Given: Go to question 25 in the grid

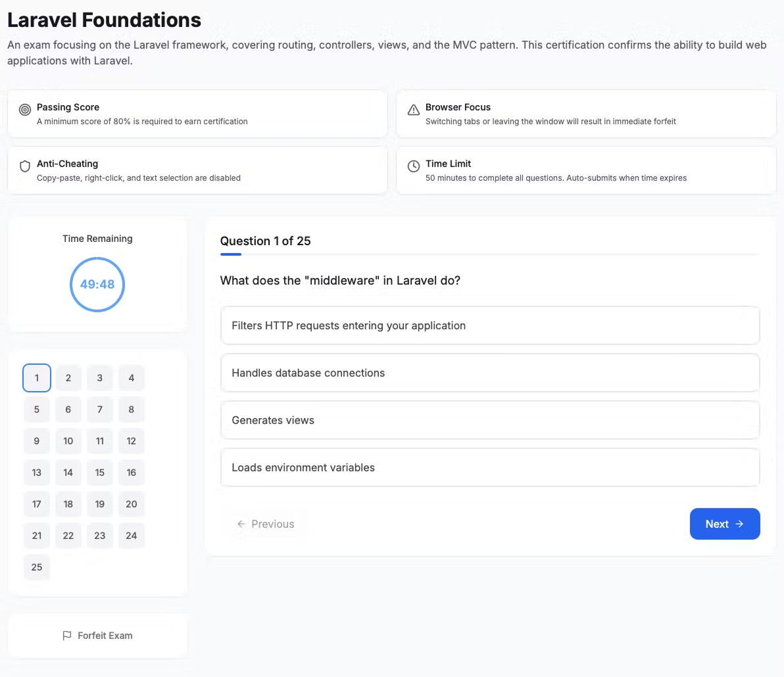Looking at the screenshot, I should pos(37,567).
